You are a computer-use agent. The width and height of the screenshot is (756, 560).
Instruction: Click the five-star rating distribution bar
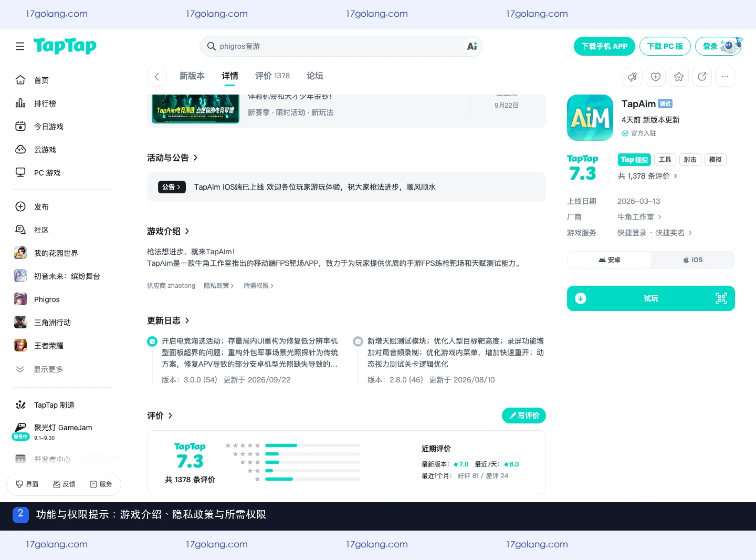point(313,445)
